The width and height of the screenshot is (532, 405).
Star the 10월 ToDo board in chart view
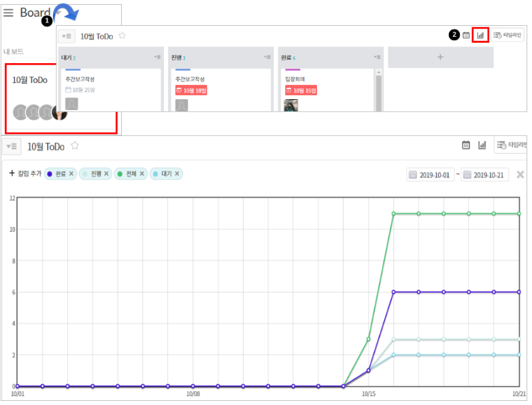click(x=75, y=145)
